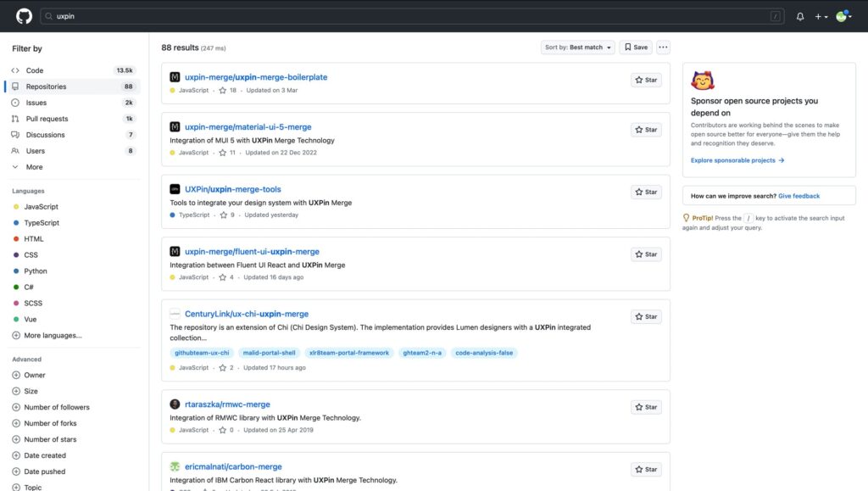The height and width of the screenshot is (491, 868).
Task: Click the material-ui-5-merge owner avatar
Action: click(x=175, y=126)
